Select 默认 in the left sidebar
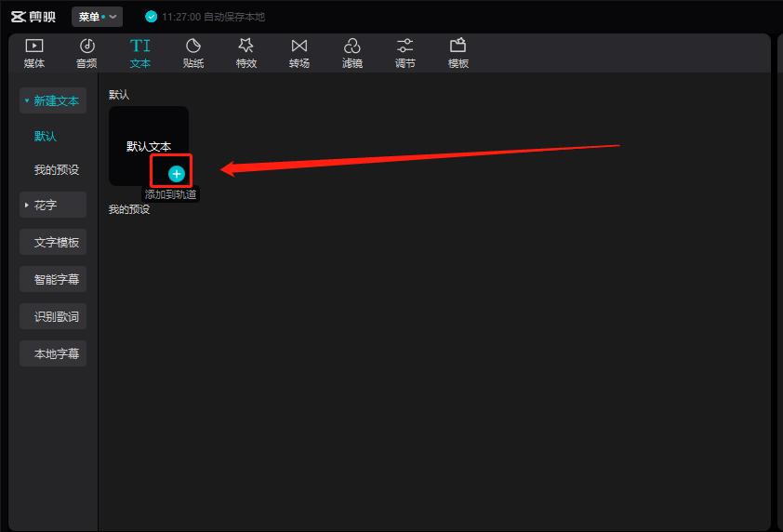 [46, 136]
